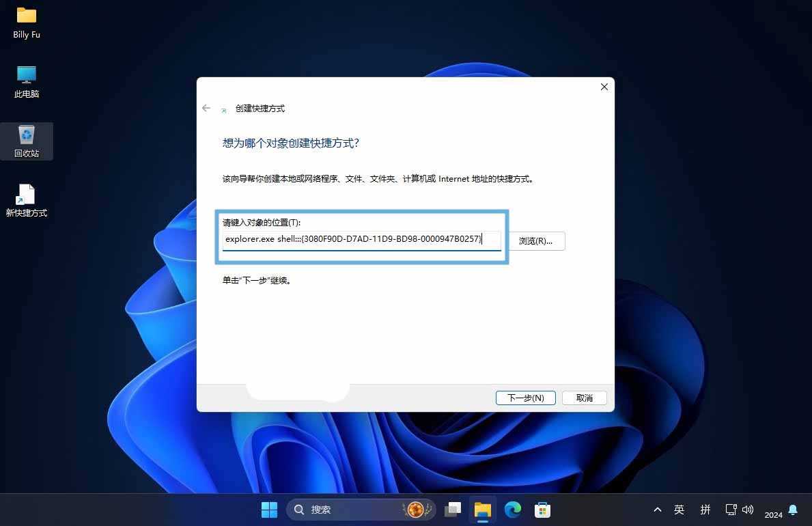Click the speaker icon to adjust volume

[x=748, y=510]
